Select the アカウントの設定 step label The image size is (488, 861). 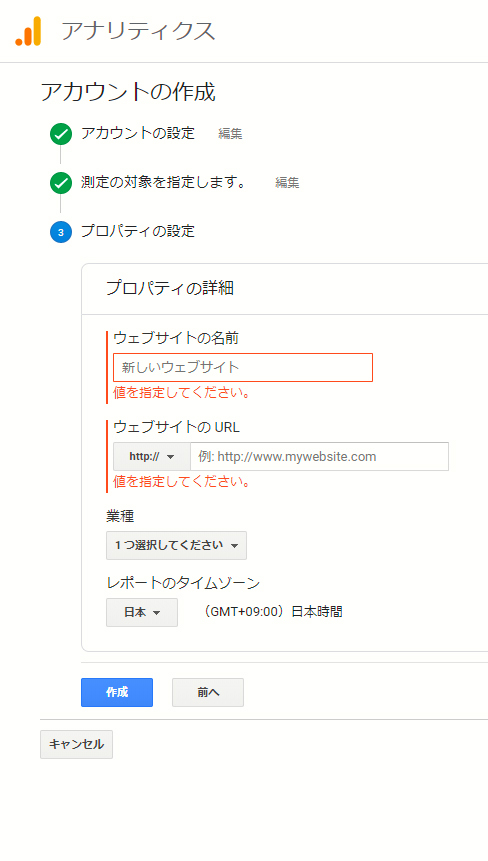(x=137, y=133)
